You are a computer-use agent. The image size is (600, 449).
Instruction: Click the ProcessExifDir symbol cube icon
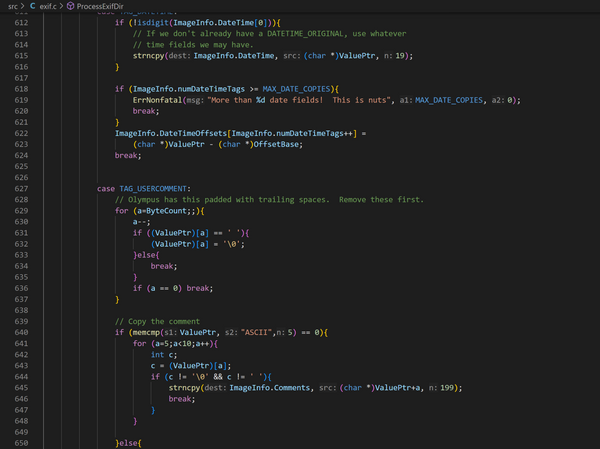point(70,7)
